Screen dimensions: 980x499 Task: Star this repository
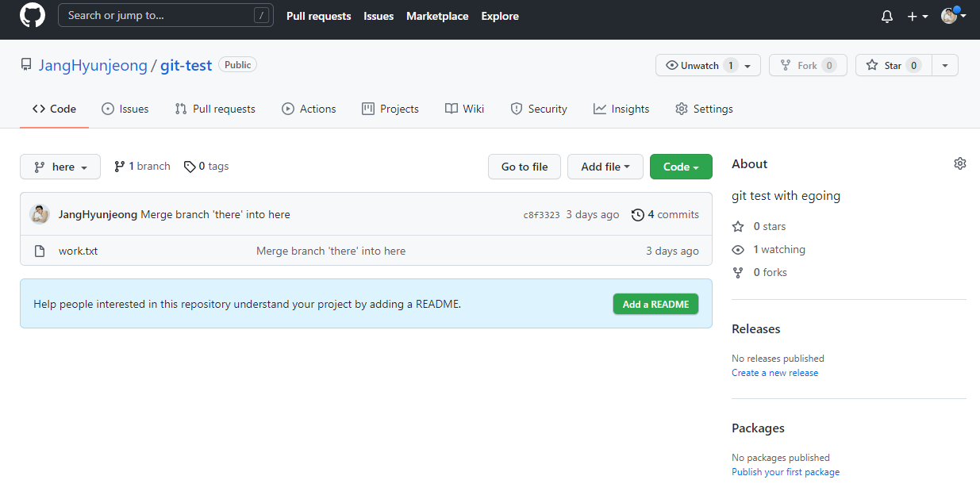pos(893,65)
